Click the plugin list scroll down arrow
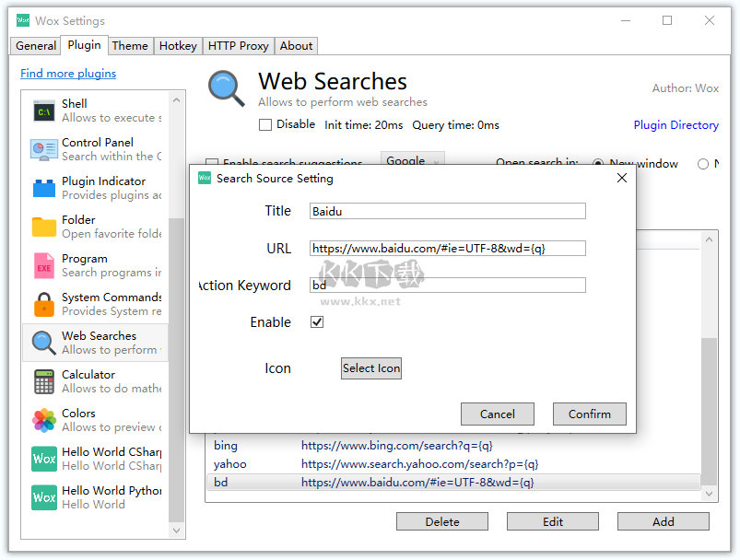740x560 pixels. (177, 531)
